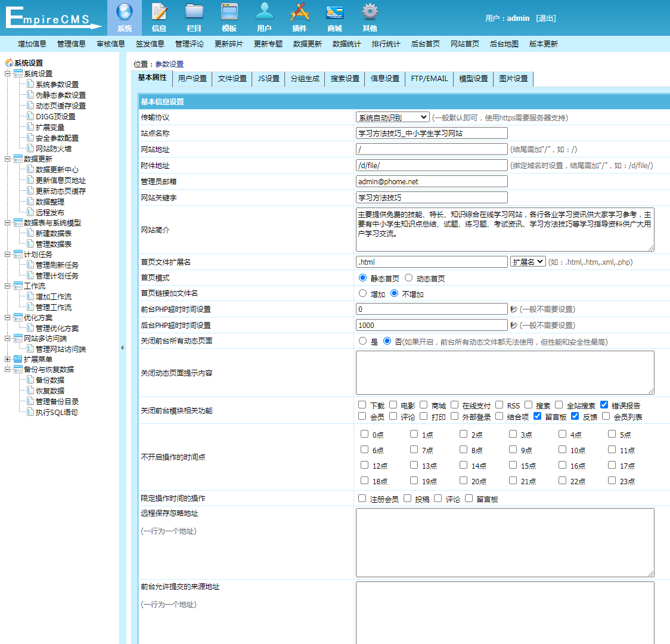Switch to the JS设置 tab

(x=269, y=79)
